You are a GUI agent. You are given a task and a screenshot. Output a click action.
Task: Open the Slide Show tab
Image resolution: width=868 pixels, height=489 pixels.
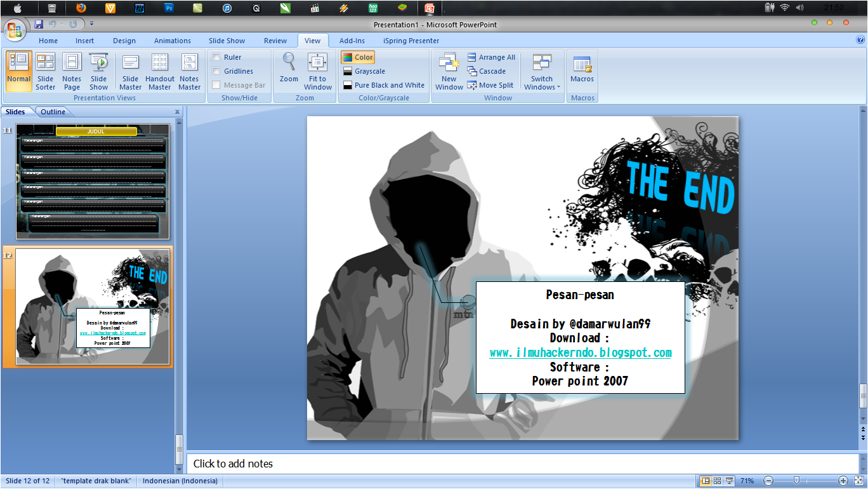227,41
